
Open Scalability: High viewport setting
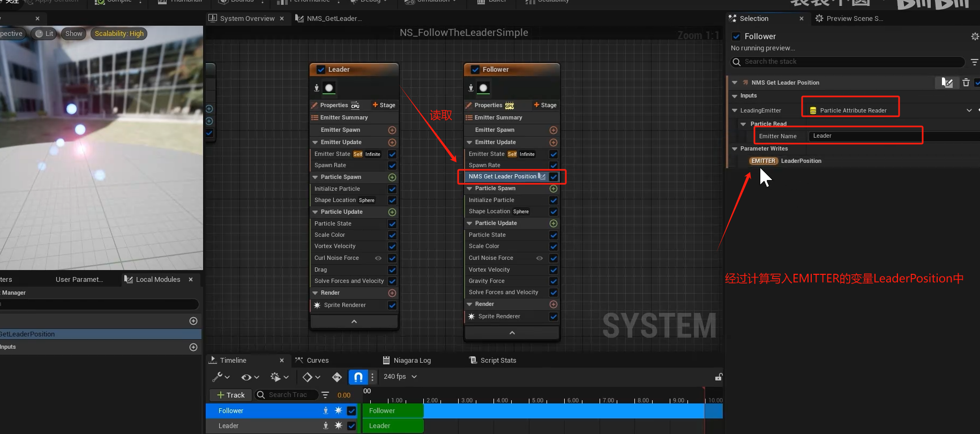point(119,34)
